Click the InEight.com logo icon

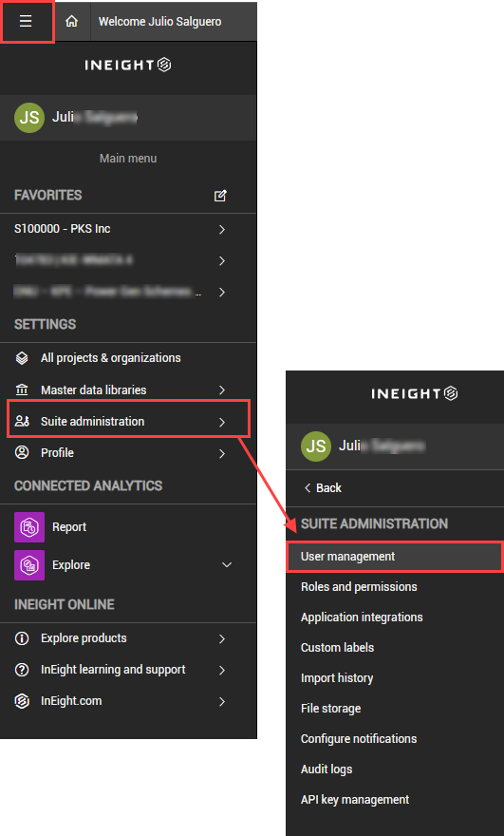[22, 701]
